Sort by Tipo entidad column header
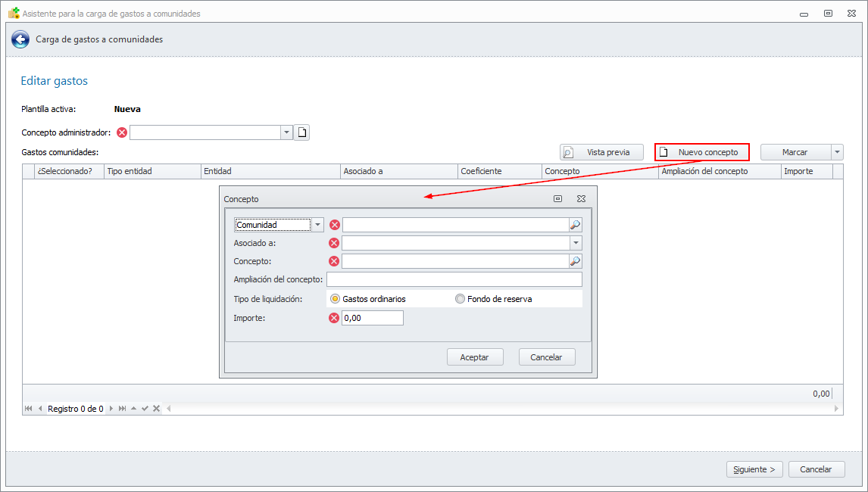Image resolution: width=868 pixels, height=492 pixels. 152,171
